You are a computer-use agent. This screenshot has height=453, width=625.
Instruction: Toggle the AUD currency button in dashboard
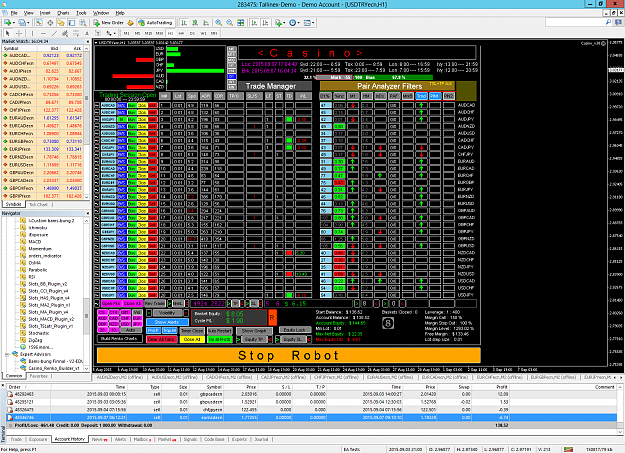pos(102,319)
